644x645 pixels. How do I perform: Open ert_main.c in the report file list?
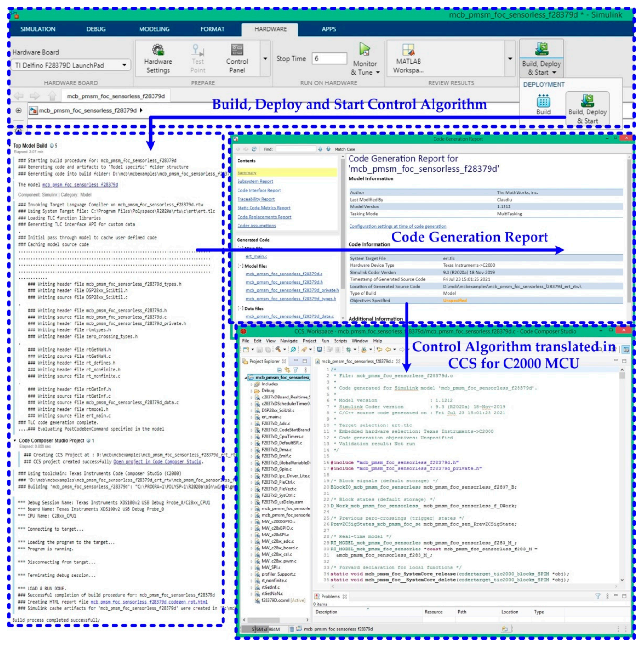pos(256,256)
